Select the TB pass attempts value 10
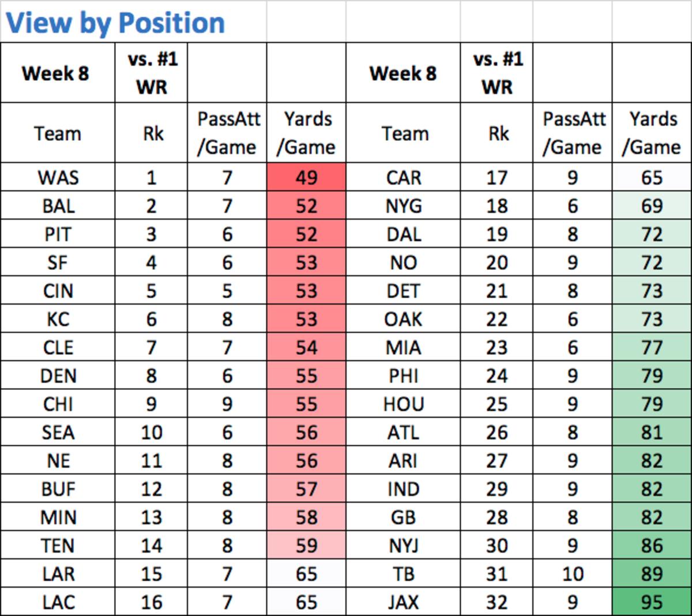The image size is (692, 616). click(x=572, y=574)
